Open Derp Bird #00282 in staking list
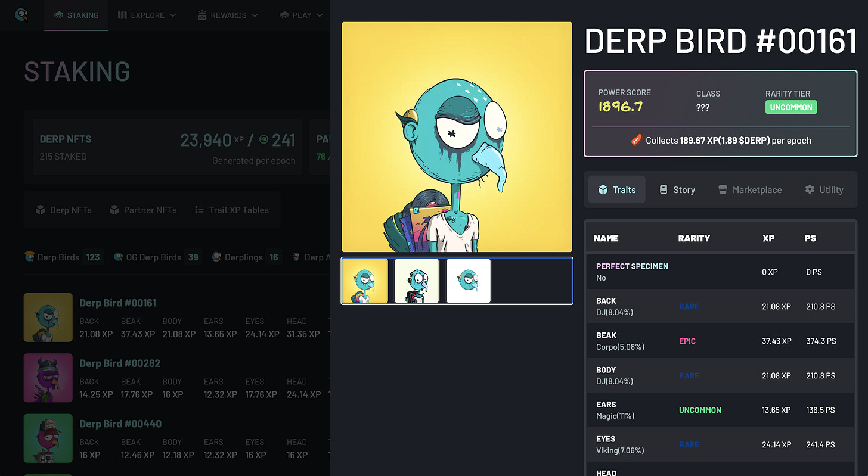868x476 pixels. pos(120,363)
